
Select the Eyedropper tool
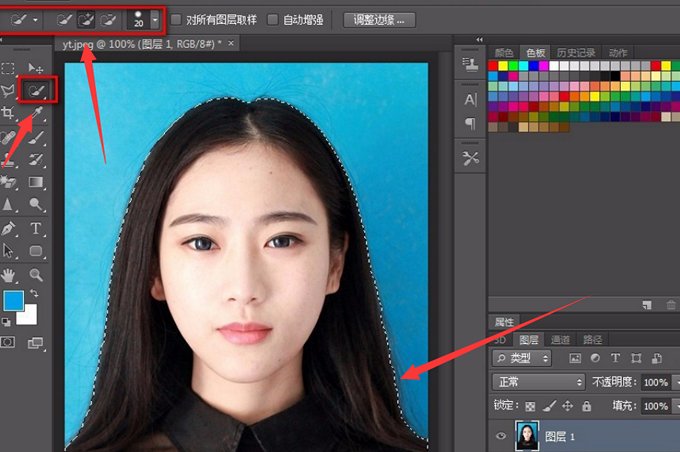coord(36,114)
